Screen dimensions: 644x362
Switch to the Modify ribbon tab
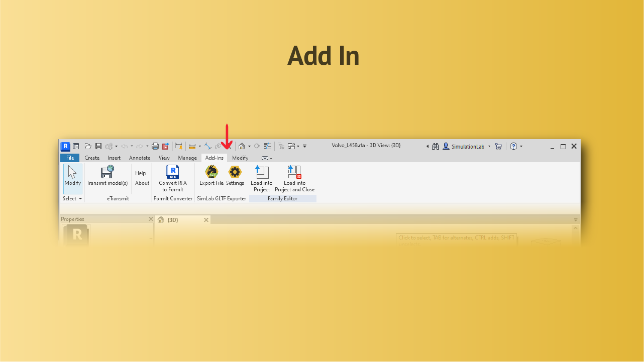pos(240,158)
